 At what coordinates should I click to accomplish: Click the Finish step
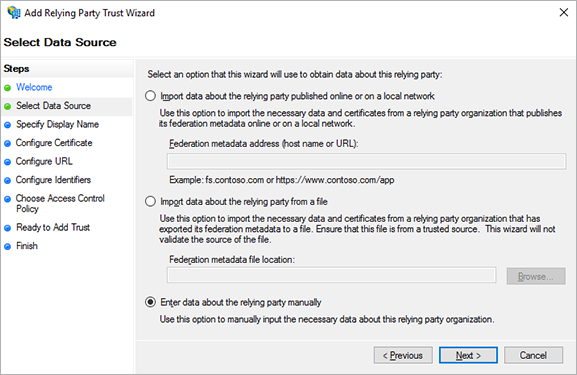26,246
